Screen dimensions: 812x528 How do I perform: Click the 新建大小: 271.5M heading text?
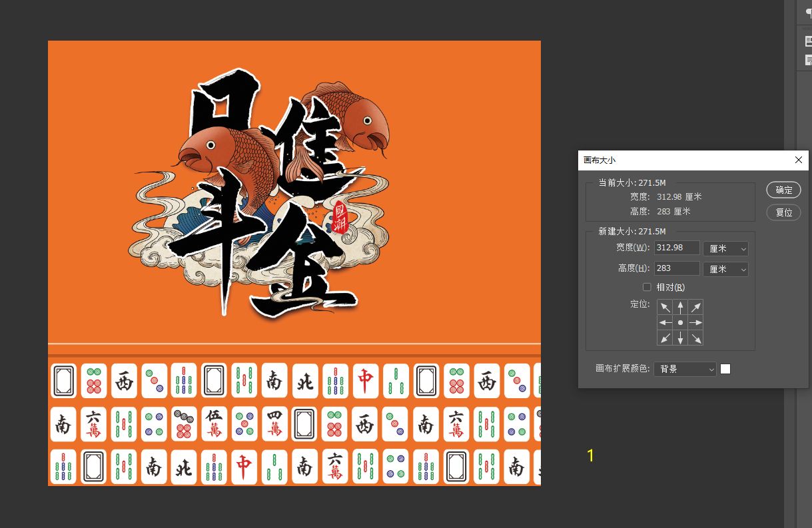(x=631, y=231)
